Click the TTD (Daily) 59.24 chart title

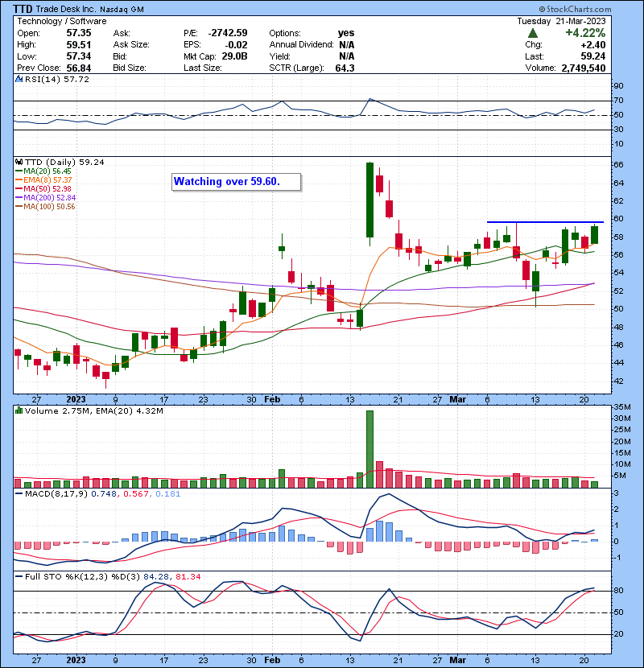(64, 163)
